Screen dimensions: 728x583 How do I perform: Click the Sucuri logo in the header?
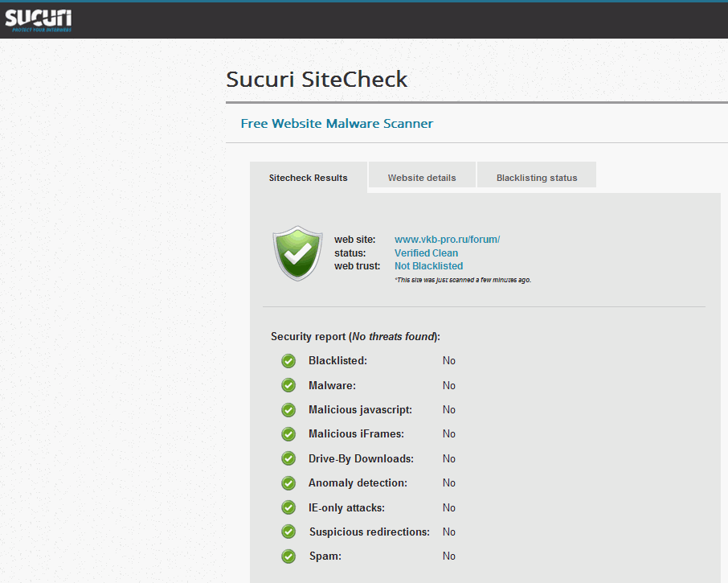point(38,20)
